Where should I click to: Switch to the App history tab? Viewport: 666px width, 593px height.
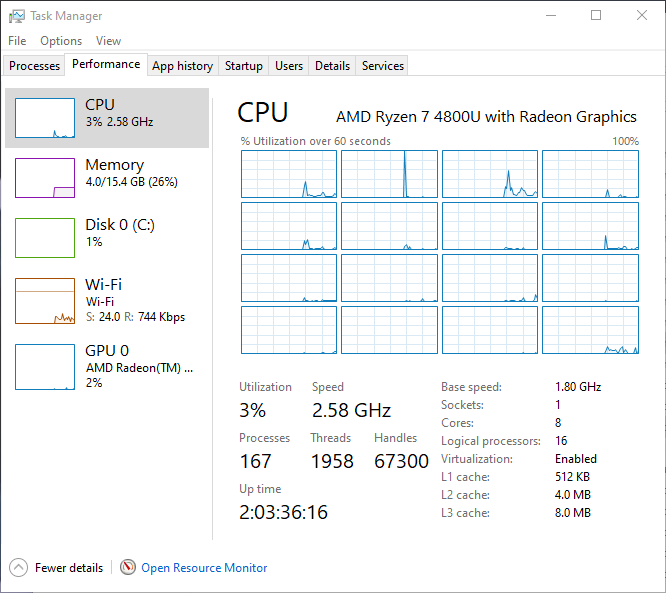(x=183, y=65)
